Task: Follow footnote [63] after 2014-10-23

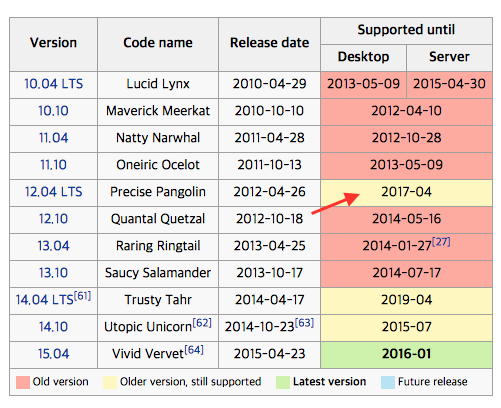Action: (304, 323)
